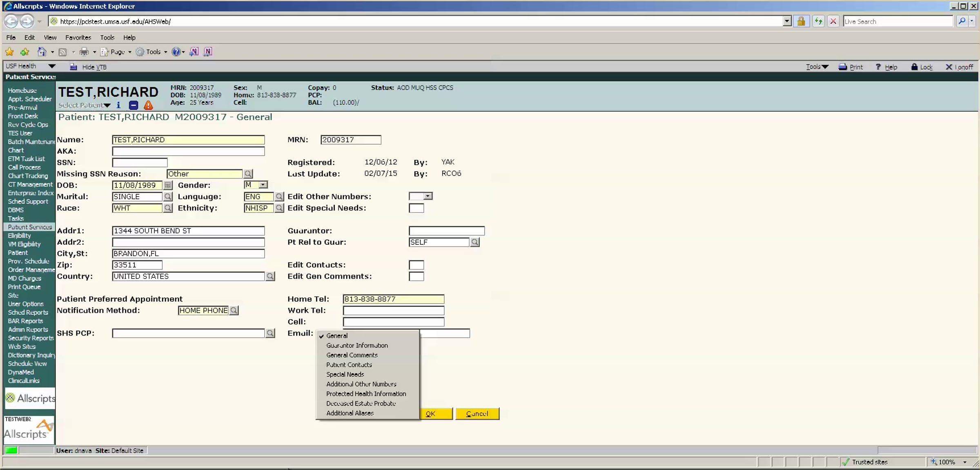
Task: Click the Missing SSN Reason lookup icon
Action: tap(248, 174)
